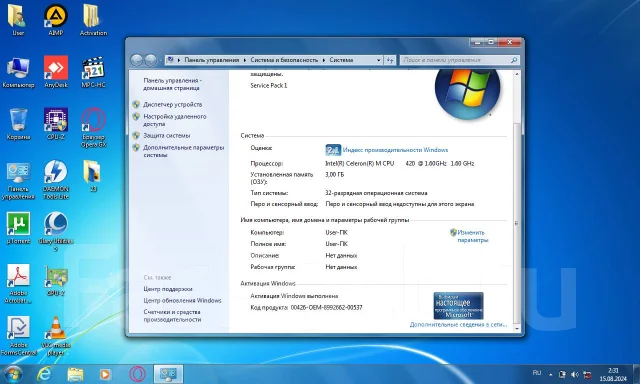640x384 pixels.
Task: Select the Opera GX browser shortcut
Action: [x=93, y=127]
